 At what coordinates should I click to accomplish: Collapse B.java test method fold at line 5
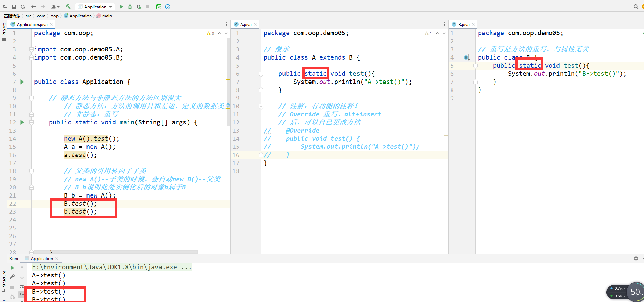[475, 66]
